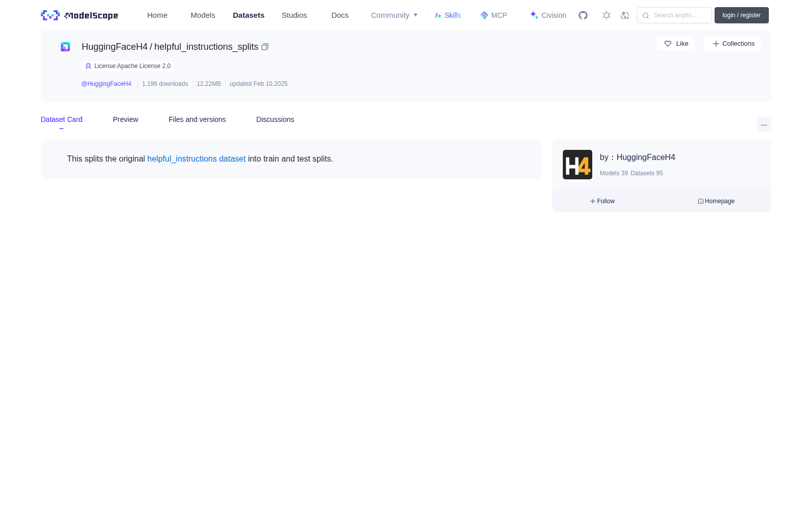Open the GitHub icon link
Screen dimensions: 812x508
click(583, 15)
